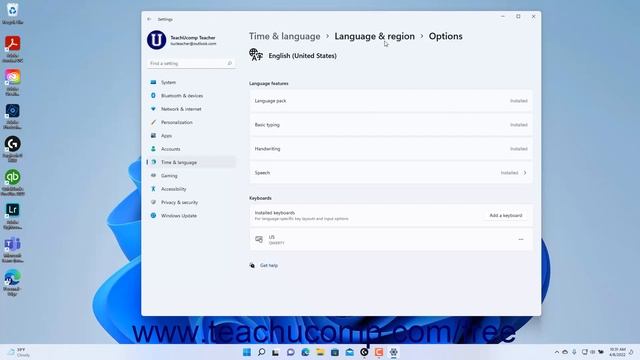Open Microsoft Edge desktop shortcut
Image resolution: width=640 pixels, height=360 pixels.
click(x=12, y=282)
